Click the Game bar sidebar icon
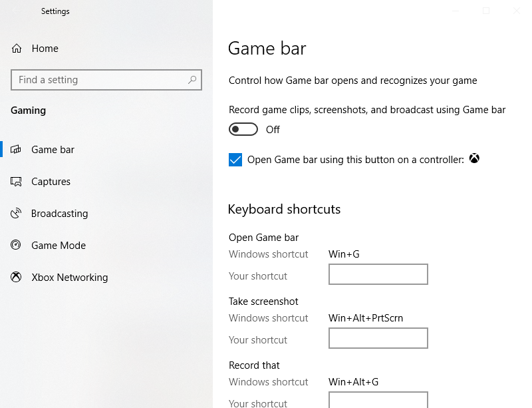Image resolution: width=532 pixels, height=408 pixels. click(x=15, y=149)
